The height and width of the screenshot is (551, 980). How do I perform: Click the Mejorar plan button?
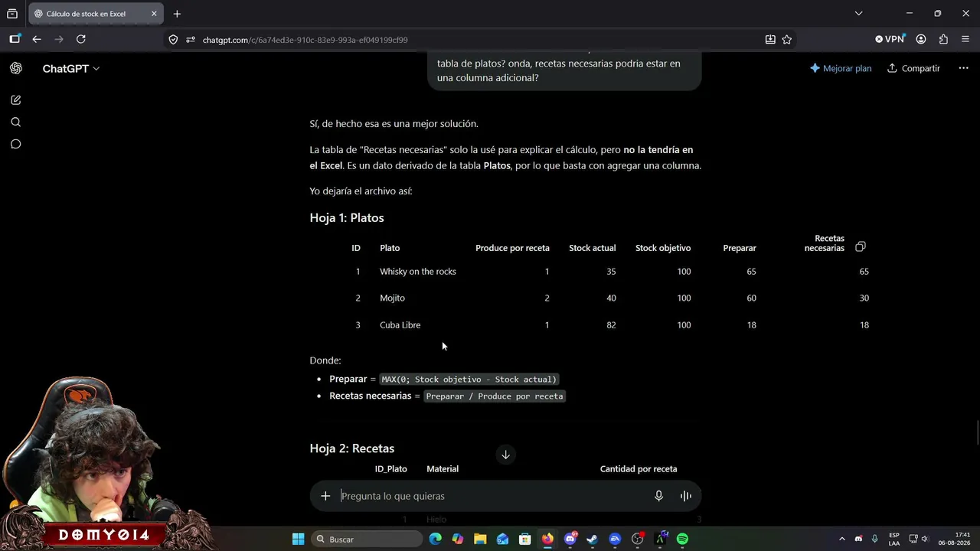pos(841,68)
